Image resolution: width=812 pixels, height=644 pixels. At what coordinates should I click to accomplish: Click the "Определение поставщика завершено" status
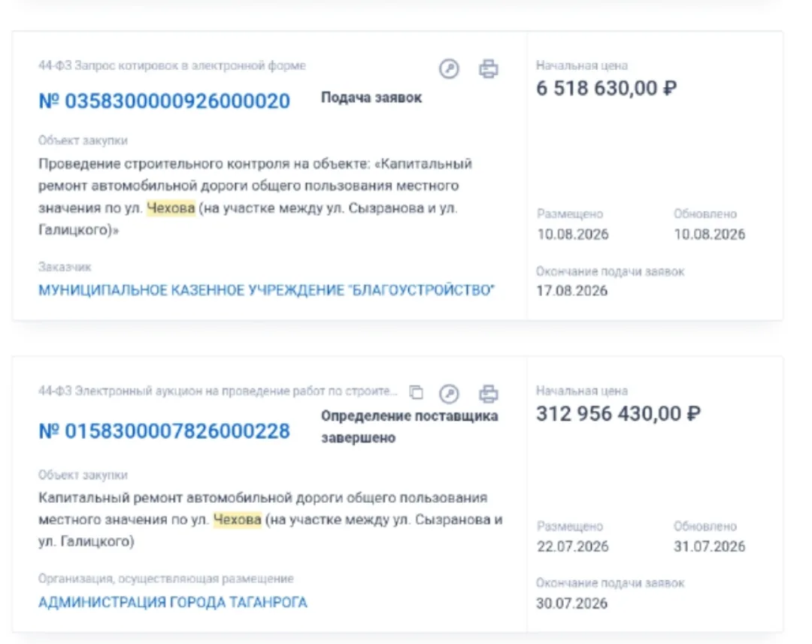coord(410,427)
